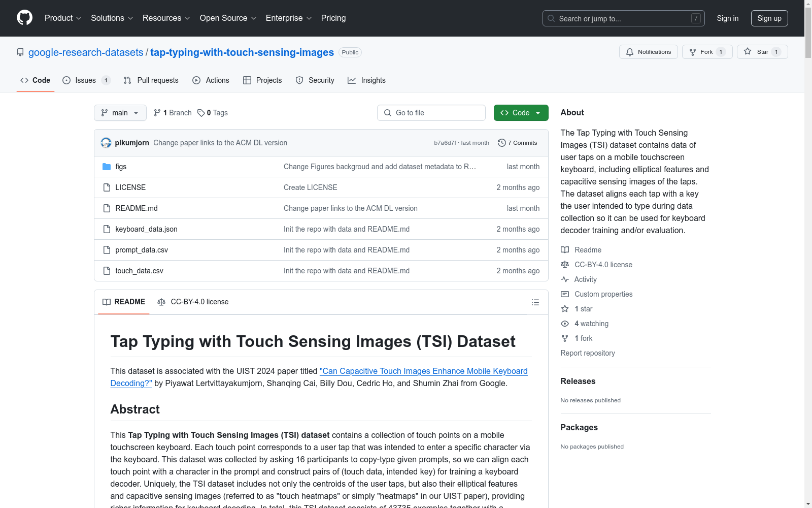
Task: Expand the Solutions dropdown
Action: pyautogui.click(x=112, y=18)
